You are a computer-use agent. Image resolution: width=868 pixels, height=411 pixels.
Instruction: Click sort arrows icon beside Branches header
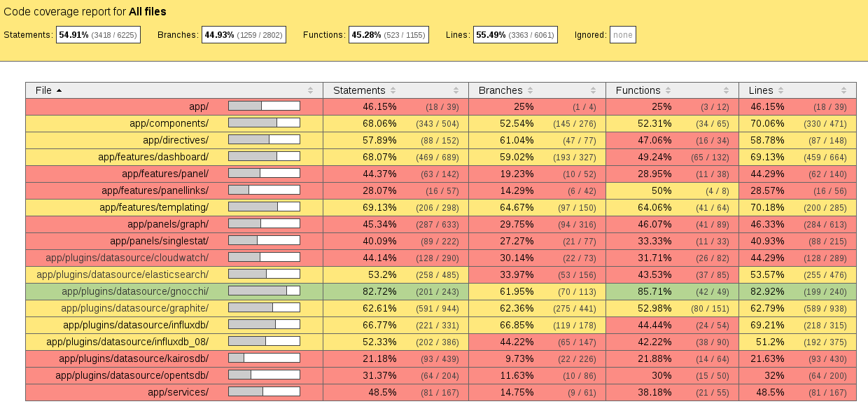tap(531, 90)
